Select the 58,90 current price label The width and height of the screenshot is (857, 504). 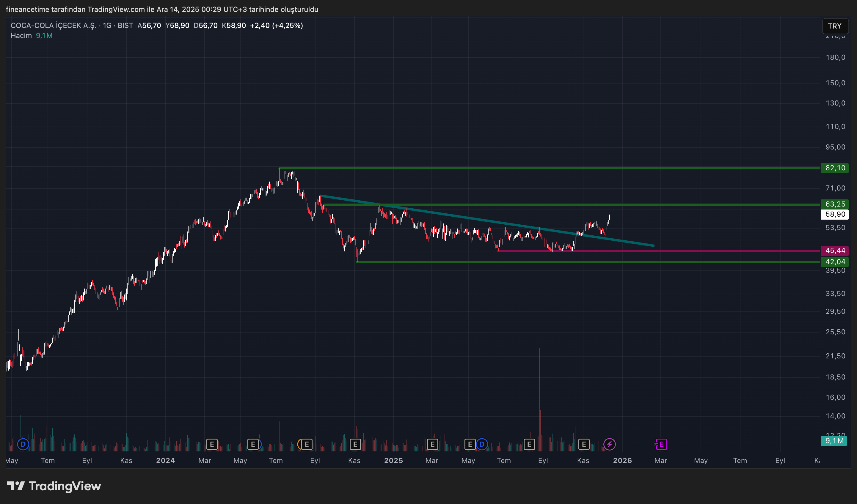click(835, 215)
